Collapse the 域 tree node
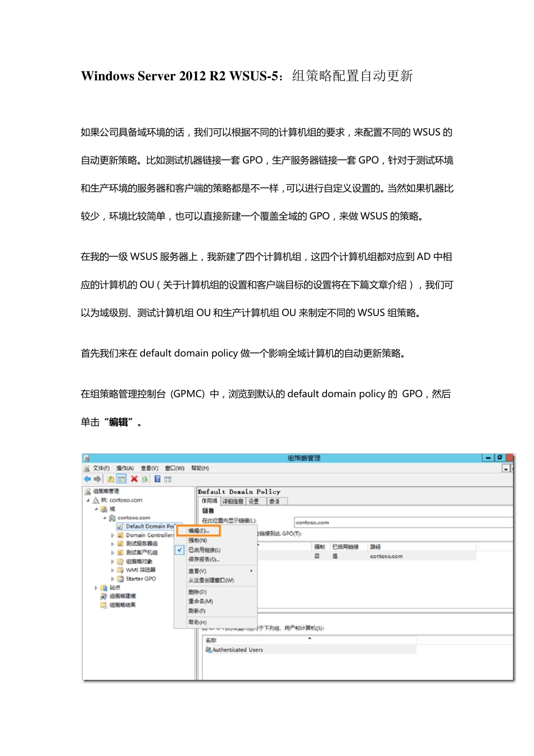Viewport: 534px width, 756px height. pos(96,509)
